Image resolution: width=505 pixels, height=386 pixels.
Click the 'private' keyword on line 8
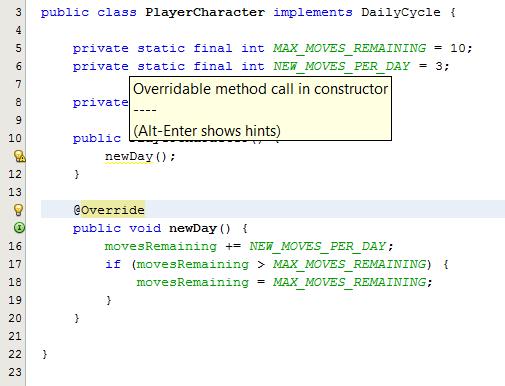(x=101, y=102)
